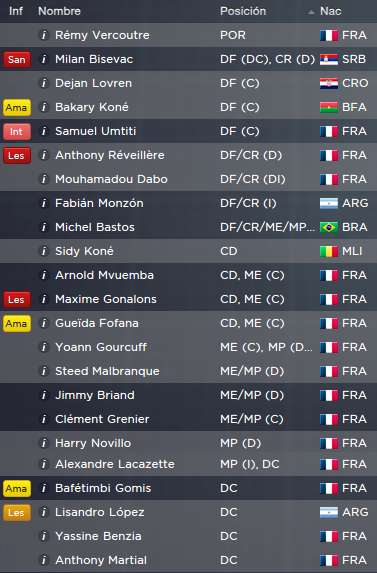Open Yoann Gourcuff's player profile
Screen dimensions: 377x573
tap(101, 347)
